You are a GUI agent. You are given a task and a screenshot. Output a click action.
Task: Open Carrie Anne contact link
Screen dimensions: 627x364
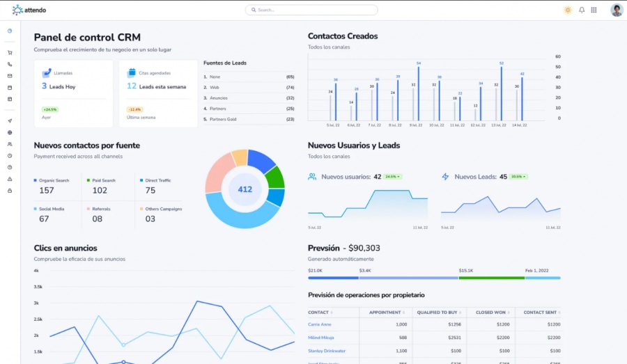coord(320,324)
